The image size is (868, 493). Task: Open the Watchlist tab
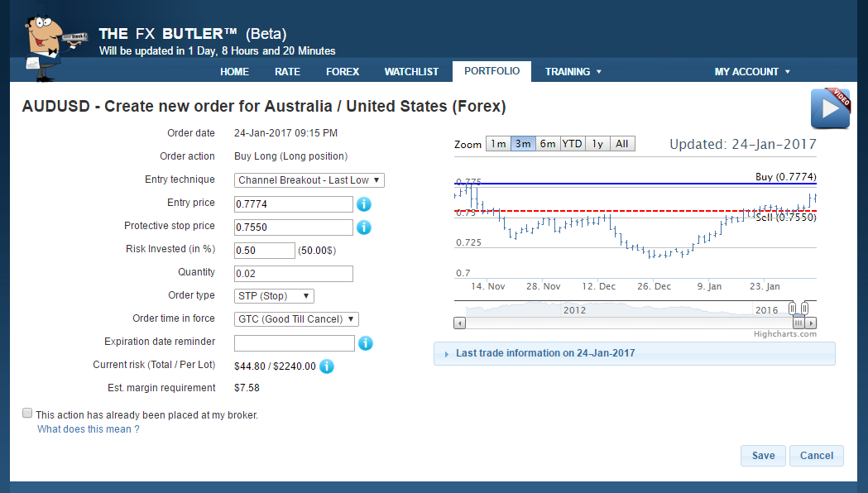[411, 72]
